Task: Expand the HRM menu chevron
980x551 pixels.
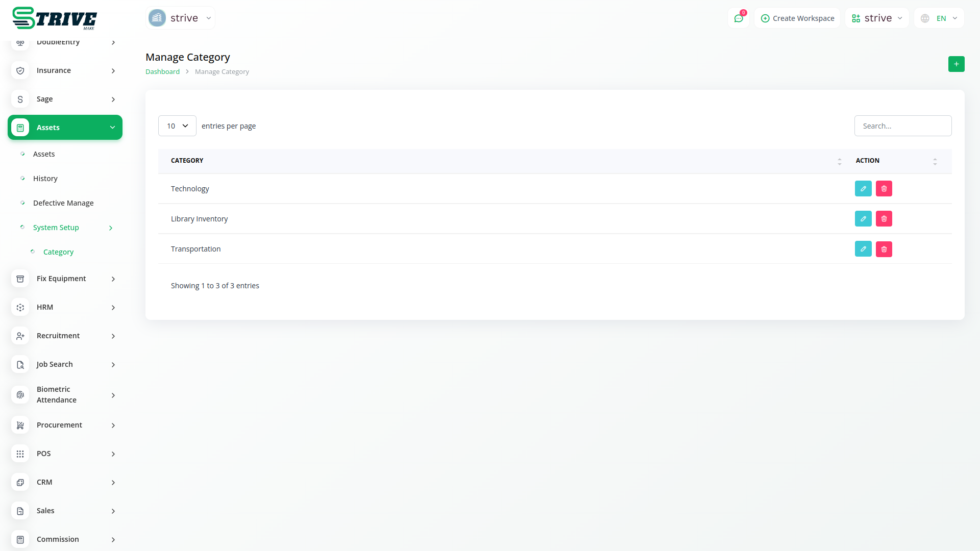Action: point(113,308)
